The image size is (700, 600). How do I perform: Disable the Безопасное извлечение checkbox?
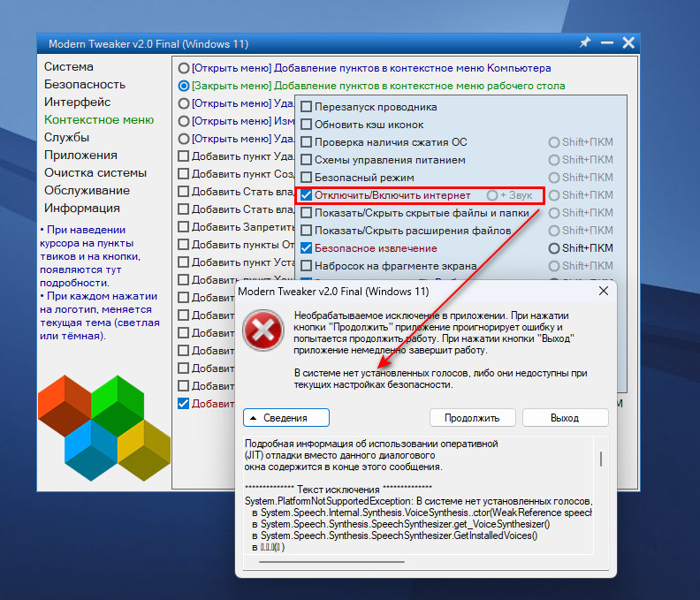[307, 248]
